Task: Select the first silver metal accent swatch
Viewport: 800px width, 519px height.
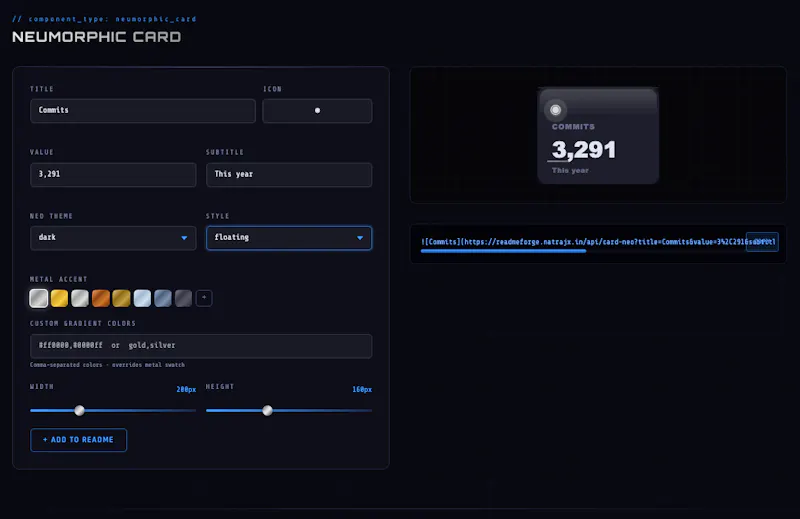Action: [x=39, y=299]
